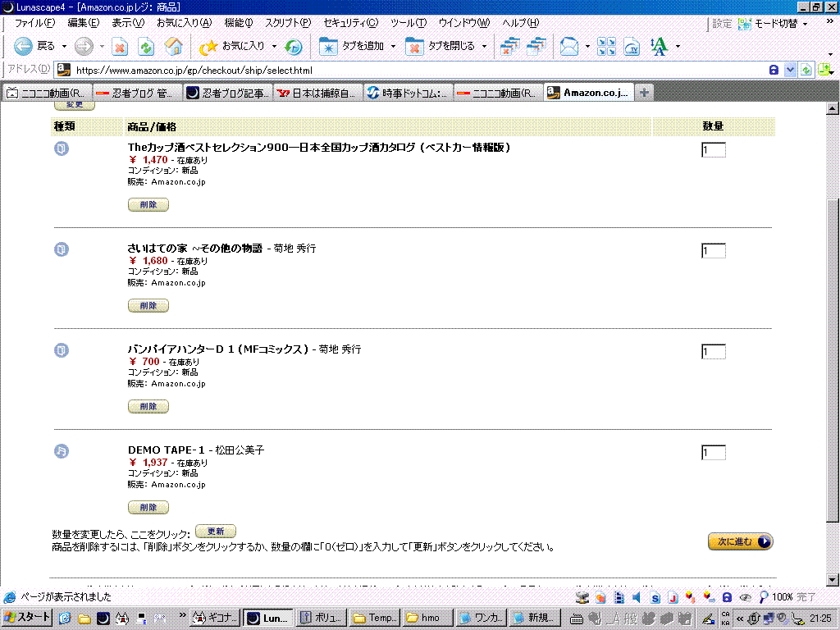Click the 次に進む proceed button
Viewport: 840px width, 630px height.
click(741, 541)
